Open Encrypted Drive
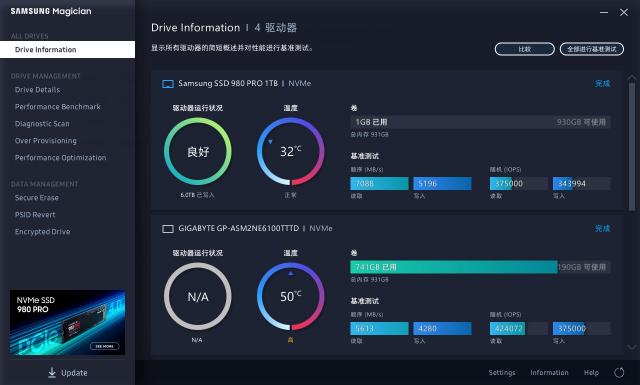This screenshot has height=385, width=640. pos(42,232)
